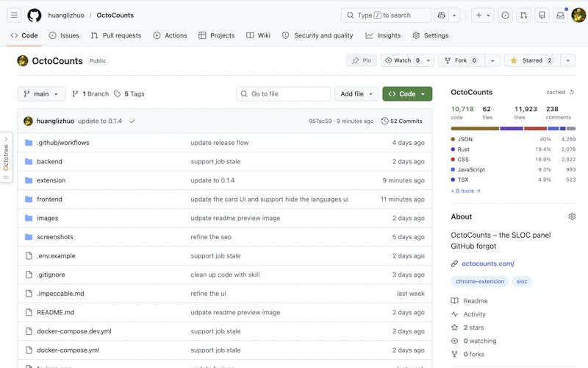Switch to the Code tab

24,35
